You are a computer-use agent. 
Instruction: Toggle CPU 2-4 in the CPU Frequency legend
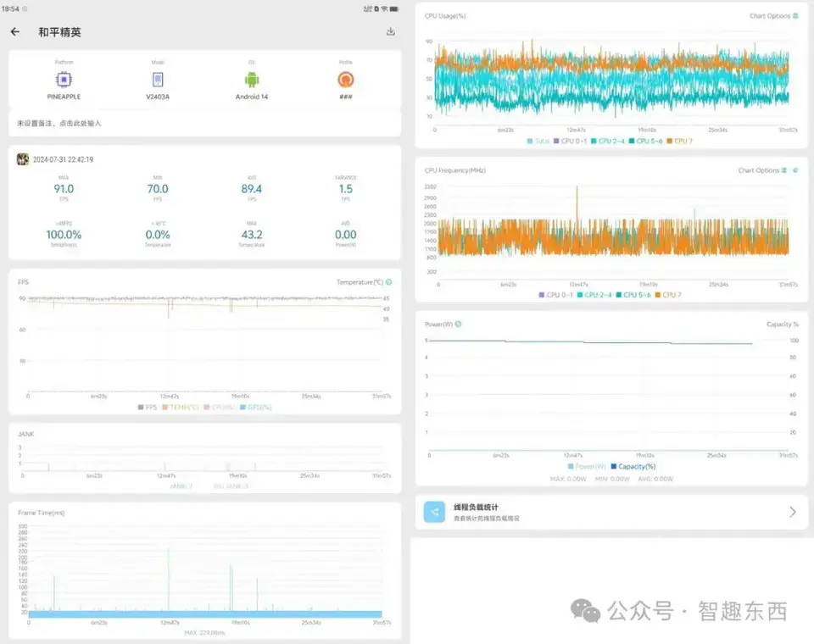click(594, 295)
